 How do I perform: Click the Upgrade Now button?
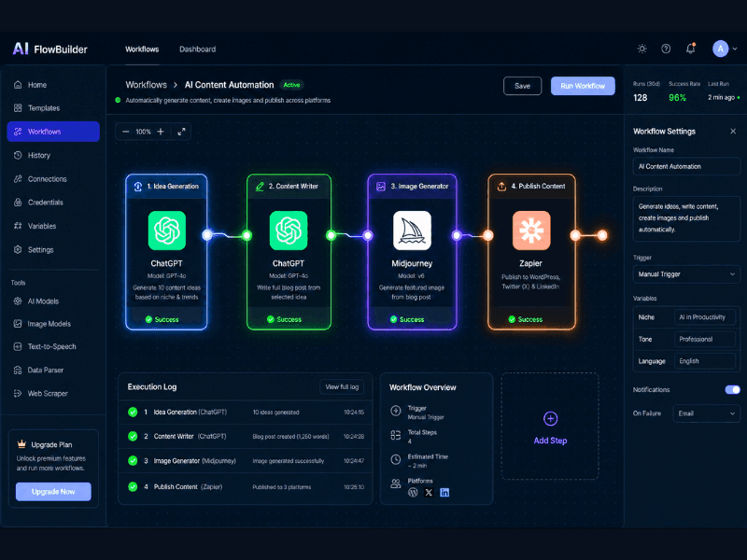point(53,492)
